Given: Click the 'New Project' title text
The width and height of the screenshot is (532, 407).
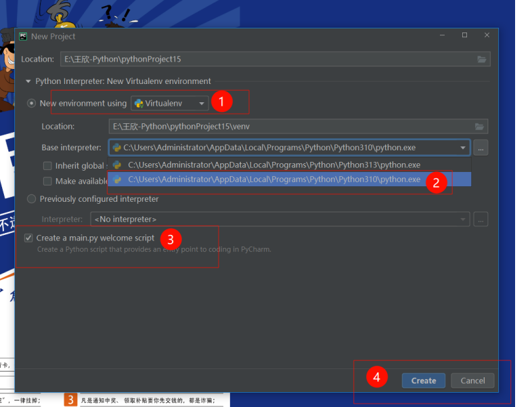Looking at the screenshot, I should pyautogui.click(x=53, y=37).
